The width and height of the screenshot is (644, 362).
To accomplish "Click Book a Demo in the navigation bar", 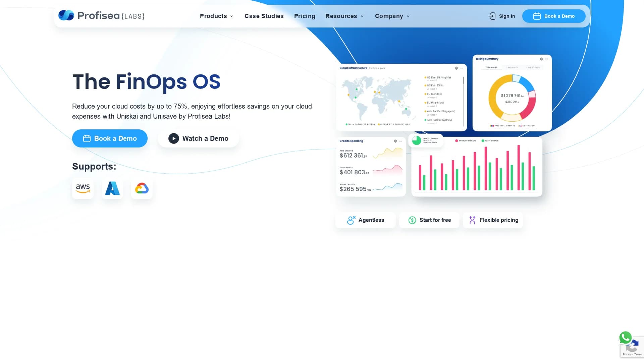I will [554, 16].
